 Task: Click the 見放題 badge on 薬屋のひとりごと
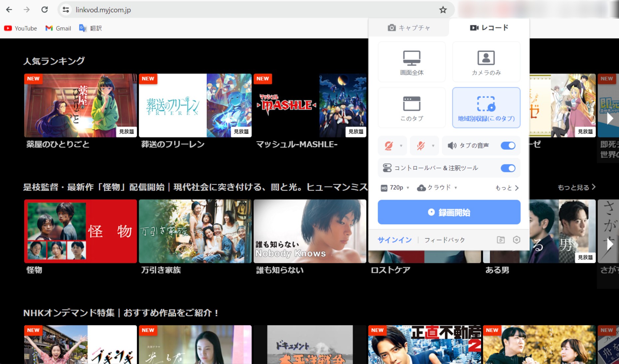126,132
